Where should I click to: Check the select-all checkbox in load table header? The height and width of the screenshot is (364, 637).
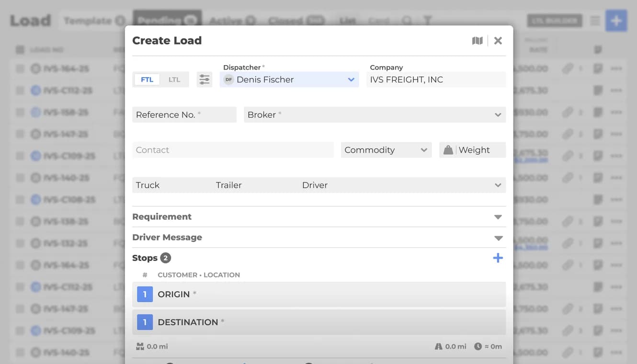[20, 49]
